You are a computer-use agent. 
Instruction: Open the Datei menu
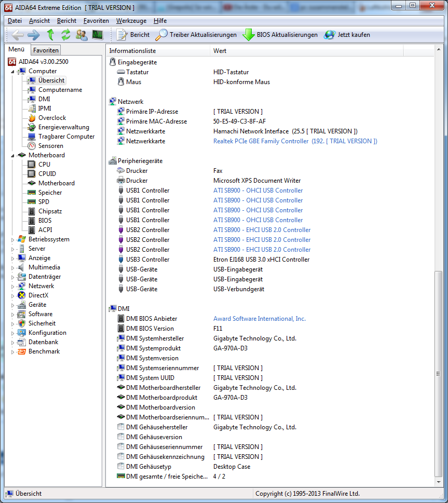pos(15,21)
